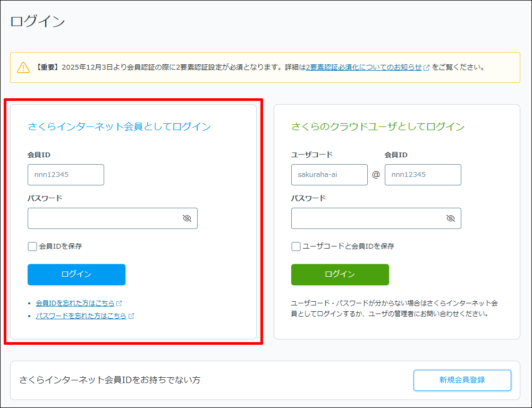Follow the パスワードを忘れた方はこちら link

[81, 316]
